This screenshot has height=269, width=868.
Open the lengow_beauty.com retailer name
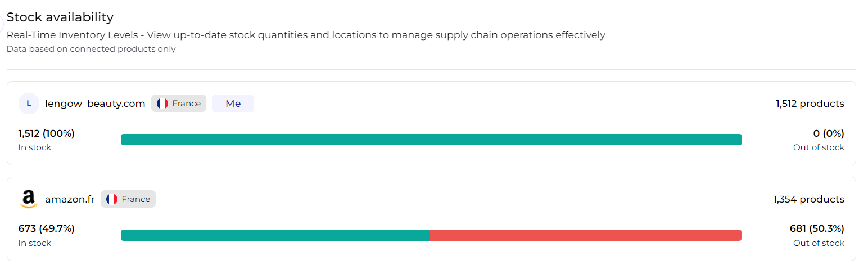pyautogui.click(x=95, y=104)
